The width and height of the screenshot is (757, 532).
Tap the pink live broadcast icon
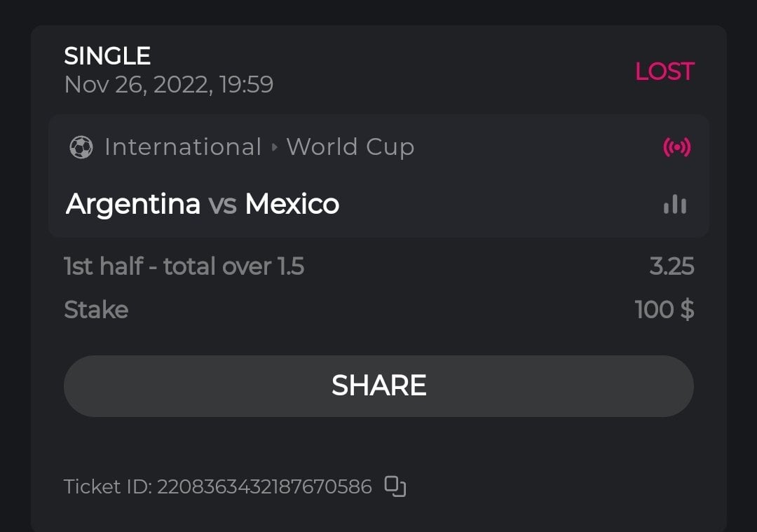tap(676, 147)
